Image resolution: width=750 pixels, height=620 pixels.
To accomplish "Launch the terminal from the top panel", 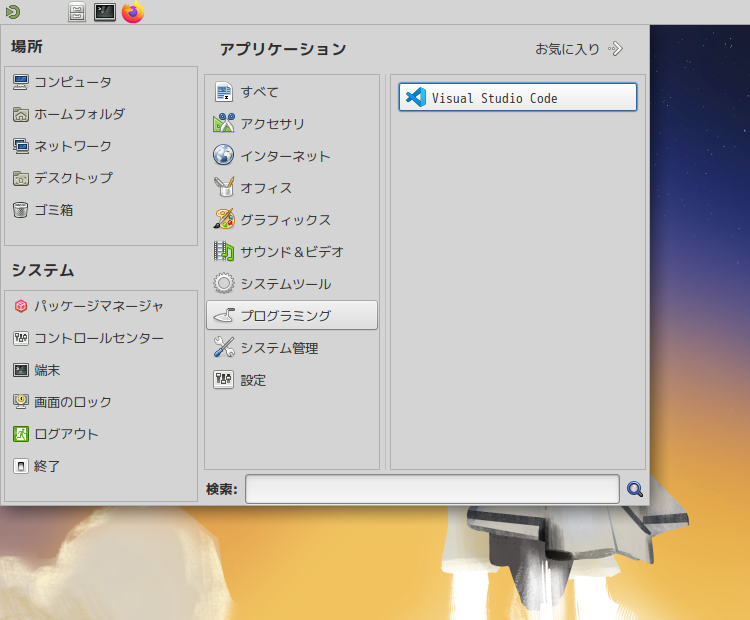I will click(x=105, y=12).
